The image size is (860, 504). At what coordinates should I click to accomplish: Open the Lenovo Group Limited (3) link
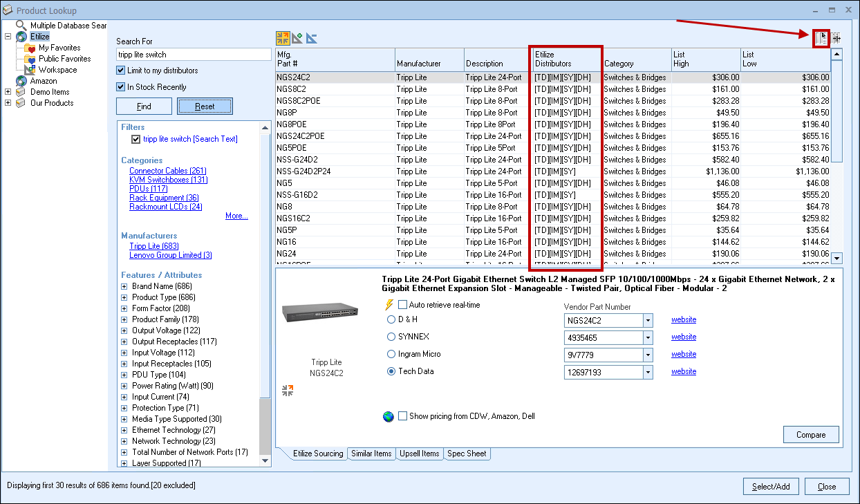pyautogui.click(x=171, y=255)
